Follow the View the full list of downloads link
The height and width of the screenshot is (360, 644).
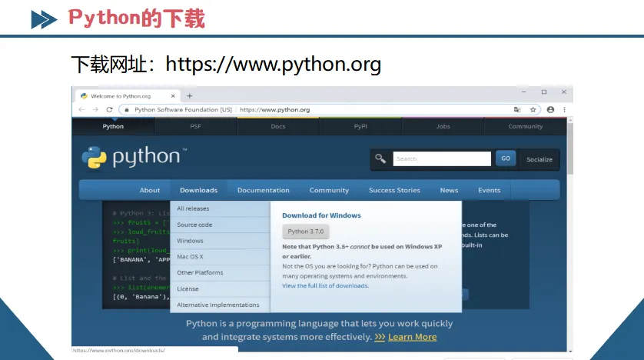(325, 285)
